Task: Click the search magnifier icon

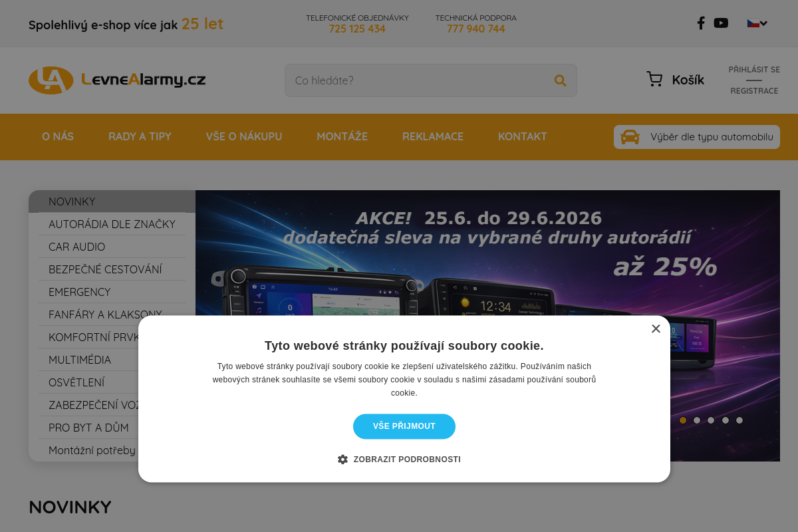Action: [560, 80]
